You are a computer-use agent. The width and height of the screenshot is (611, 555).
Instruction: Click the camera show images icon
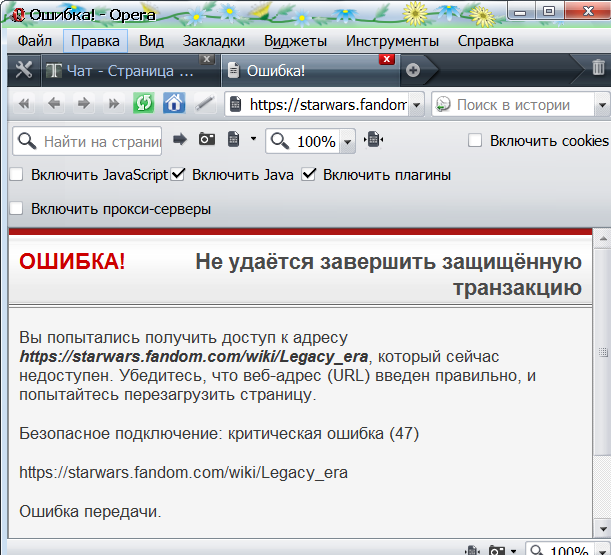(207, 139)
